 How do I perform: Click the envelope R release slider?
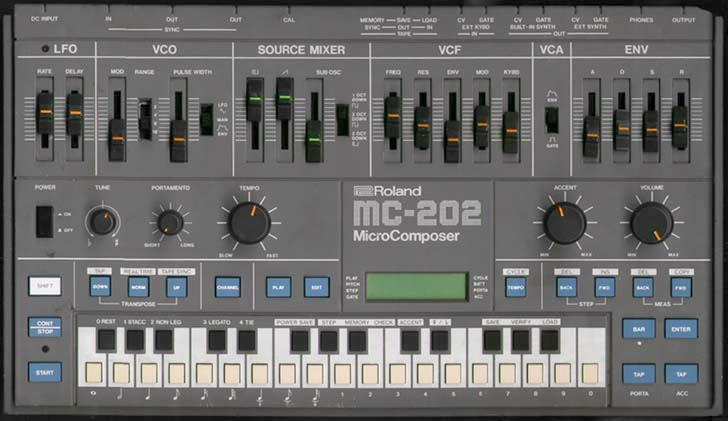point(680,126)
